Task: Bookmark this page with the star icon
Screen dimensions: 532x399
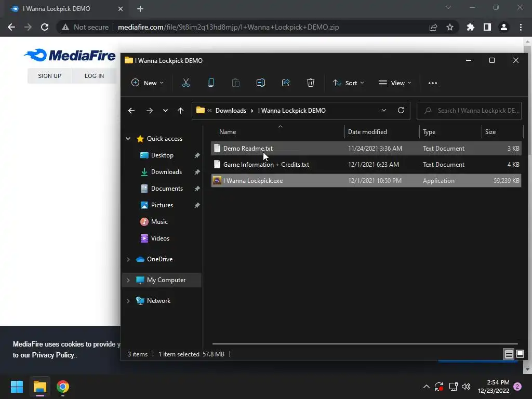Action: (x=450, y=27)
